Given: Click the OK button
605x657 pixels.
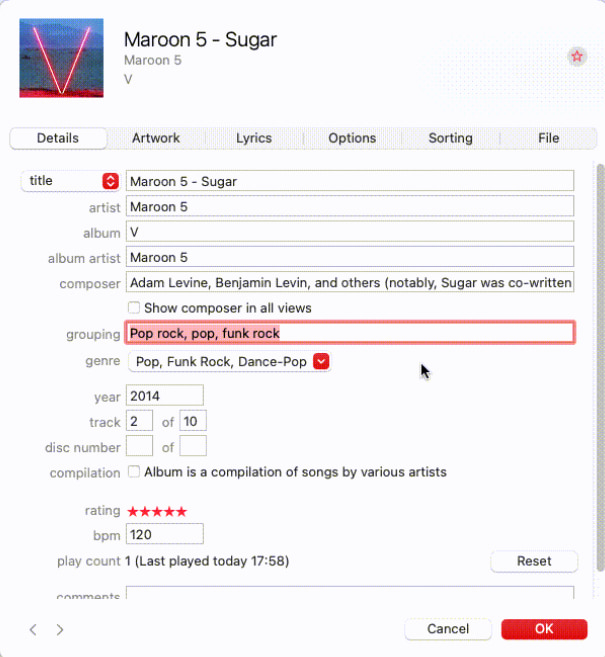Looking at the screenshot, I should tap(544, 629).
